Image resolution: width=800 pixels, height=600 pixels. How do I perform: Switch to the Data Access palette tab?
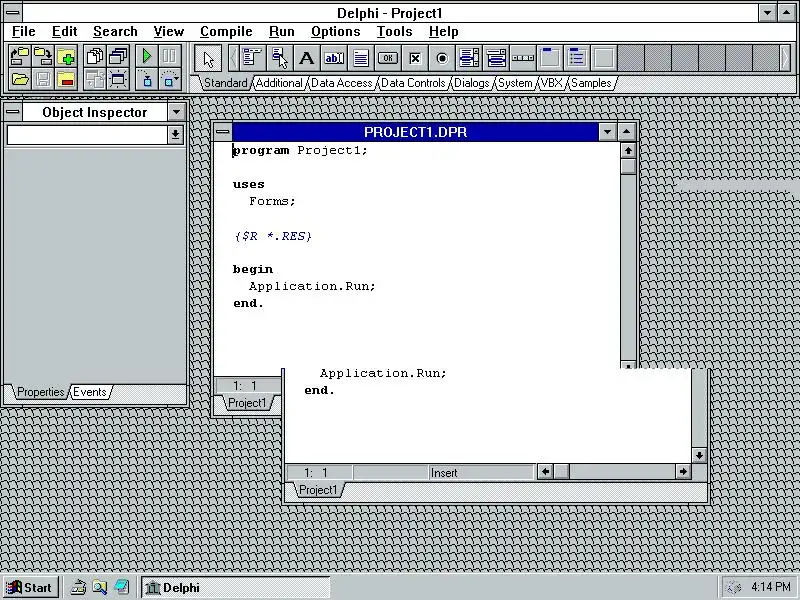341,83
